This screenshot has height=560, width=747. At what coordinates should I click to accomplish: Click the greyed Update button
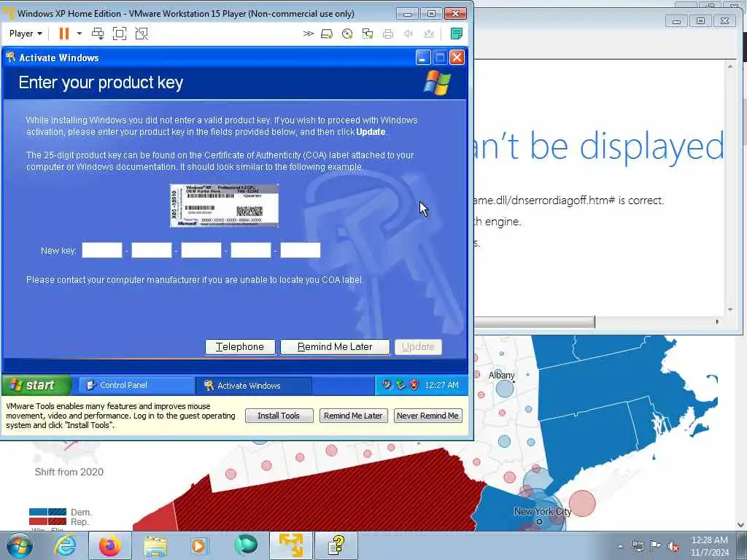(418, 346)
